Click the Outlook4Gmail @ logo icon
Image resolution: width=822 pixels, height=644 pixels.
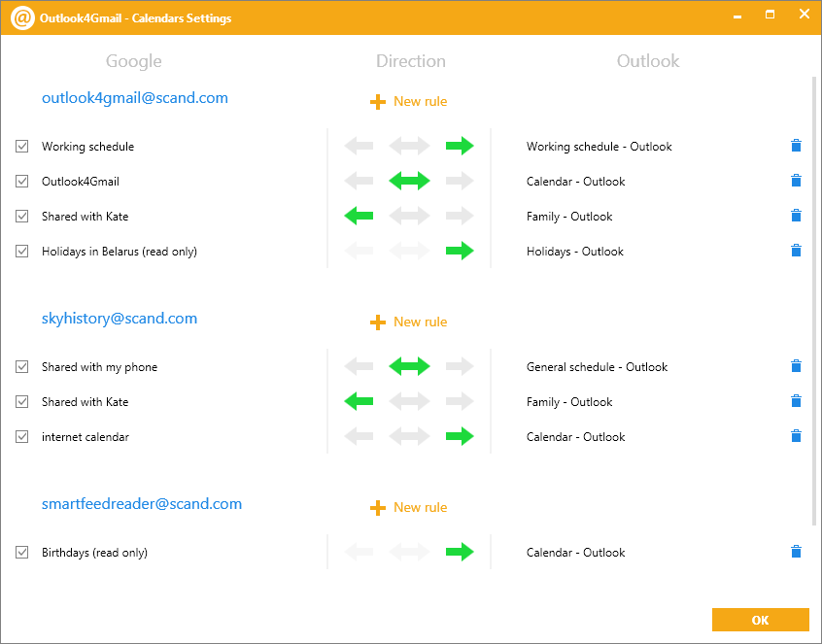click(x=22, y=18)
